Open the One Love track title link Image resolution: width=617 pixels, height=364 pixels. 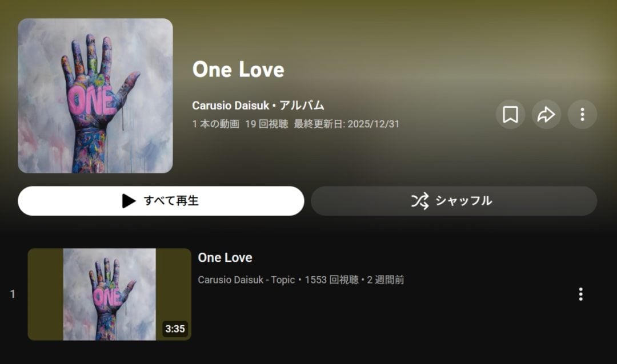click(x=225, y=257)
